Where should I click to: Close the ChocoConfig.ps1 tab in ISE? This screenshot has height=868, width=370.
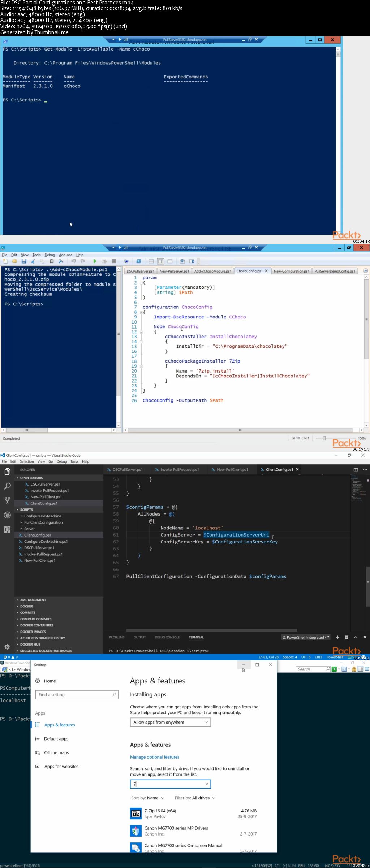point(266,271)
